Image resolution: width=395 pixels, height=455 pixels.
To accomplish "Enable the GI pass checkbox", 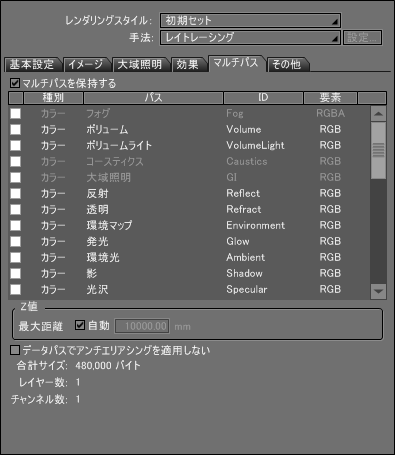I will coord(15,177).
